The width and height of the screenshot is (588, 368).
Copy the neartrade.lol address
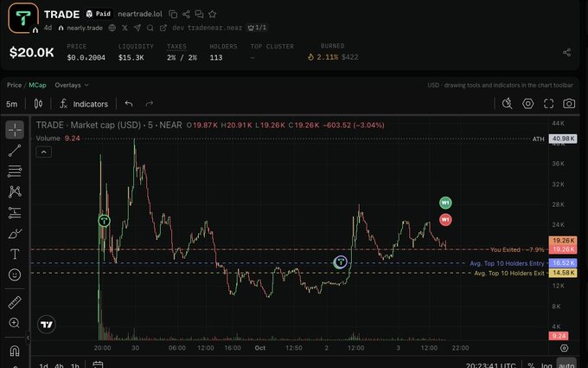click(173, 14)
